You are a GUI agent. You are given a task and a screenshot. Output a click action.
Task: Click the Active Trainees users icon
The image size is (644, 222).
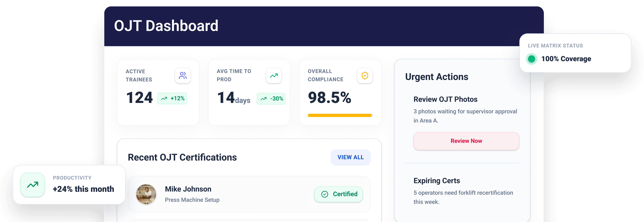coord(183,76)
